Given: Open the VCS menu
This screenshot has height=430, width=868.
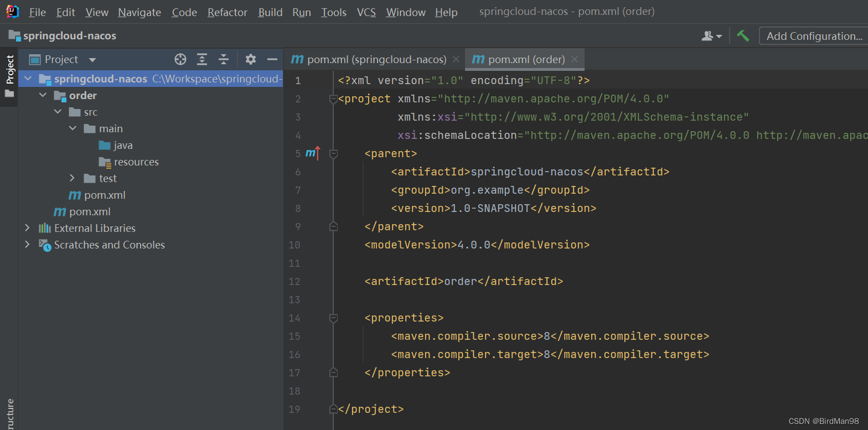Looking at the screenshot, I should [366, 12].
